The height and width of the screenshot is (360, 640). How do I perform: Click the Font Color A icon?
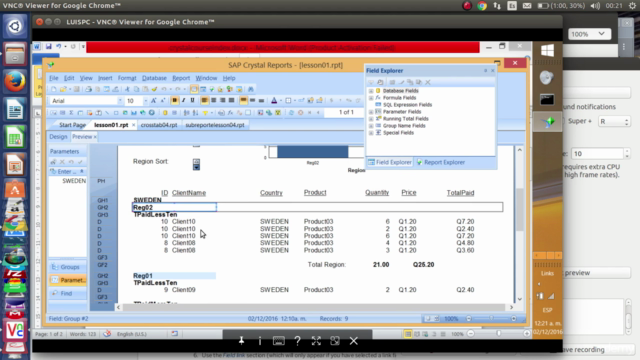coord(274,100)
